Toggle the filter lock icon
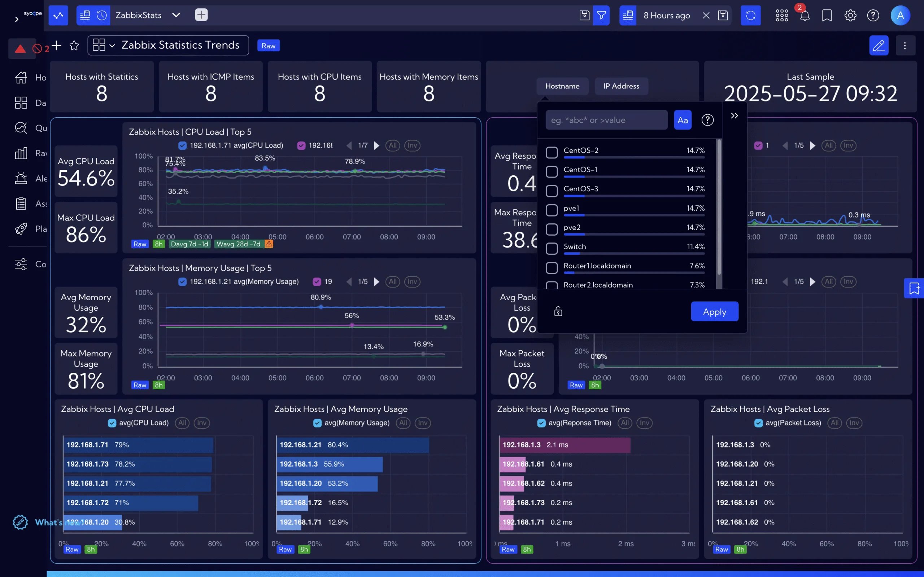The height and width of the screenshot is (577, 924). coord(558,311)
